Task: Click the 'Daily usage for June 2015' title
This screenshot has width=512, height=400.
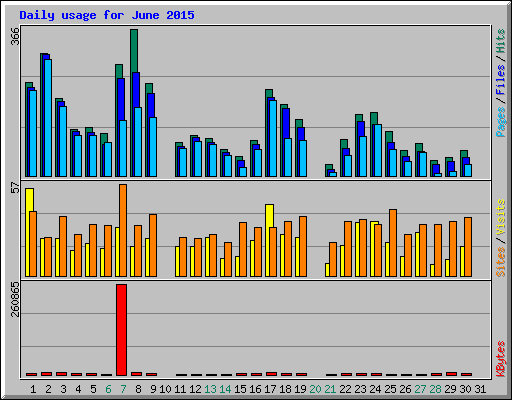Action: coord(107,15)
